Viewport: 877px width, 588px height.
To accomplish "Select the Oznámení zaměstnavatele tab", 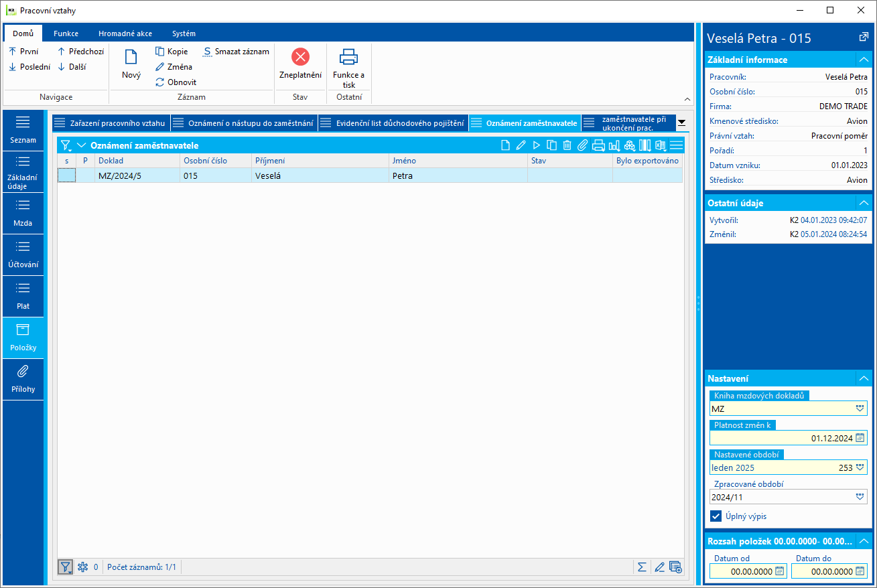I will tap(525, 123).
